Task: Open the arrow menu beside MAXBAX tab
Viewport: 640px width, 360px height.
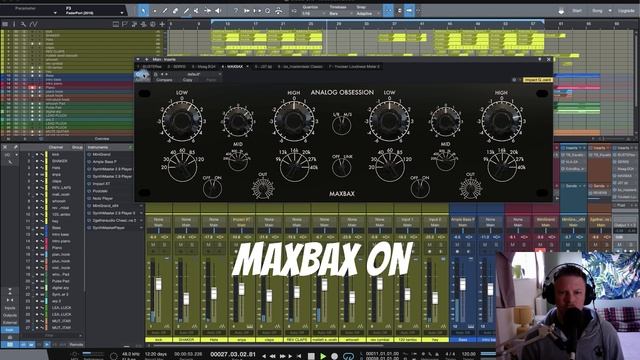Action: tap(247, 67)
